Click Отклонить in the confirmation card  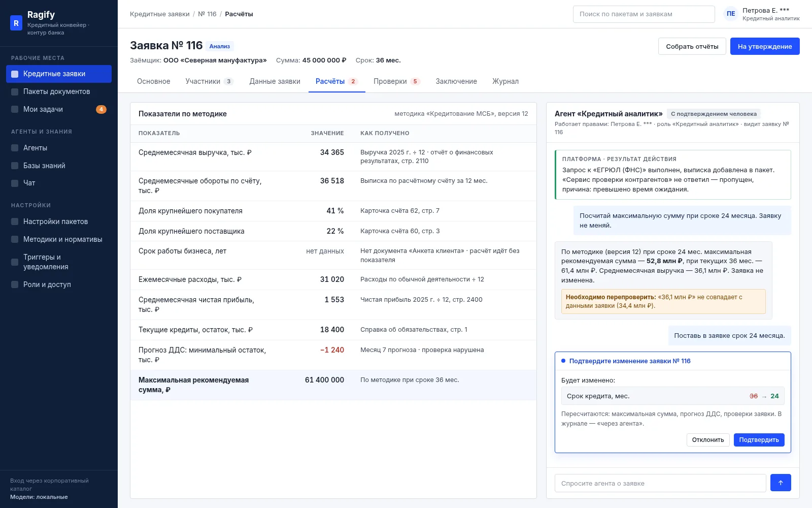point(708,440)
